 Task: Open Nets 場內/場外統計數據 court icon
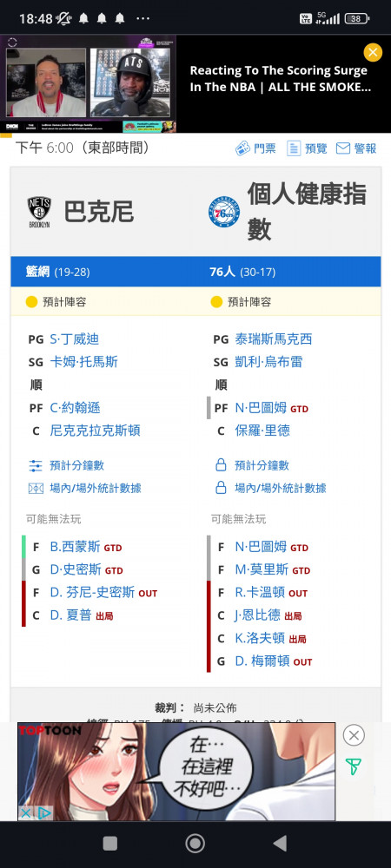pyautogui.click(x=36, y=488)
